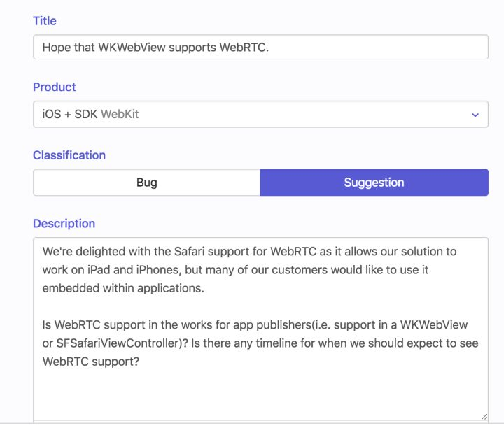Image resolution: width=504 pixels, height=428 pixels.
Task: Select the Bug classification option
Action: click(x=146, y=183)
